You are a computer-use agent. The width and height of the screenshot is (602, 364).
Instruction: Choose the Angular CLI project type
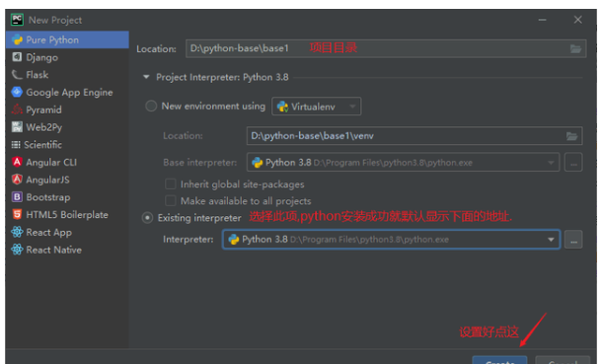coord(67,162)
